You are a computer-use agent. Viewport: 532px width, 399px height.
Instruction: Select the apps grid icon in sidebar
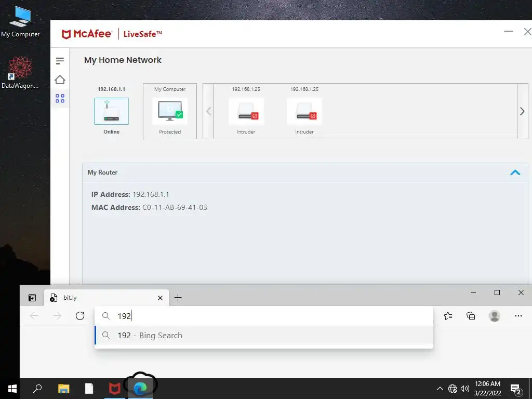tap(60, 98)
